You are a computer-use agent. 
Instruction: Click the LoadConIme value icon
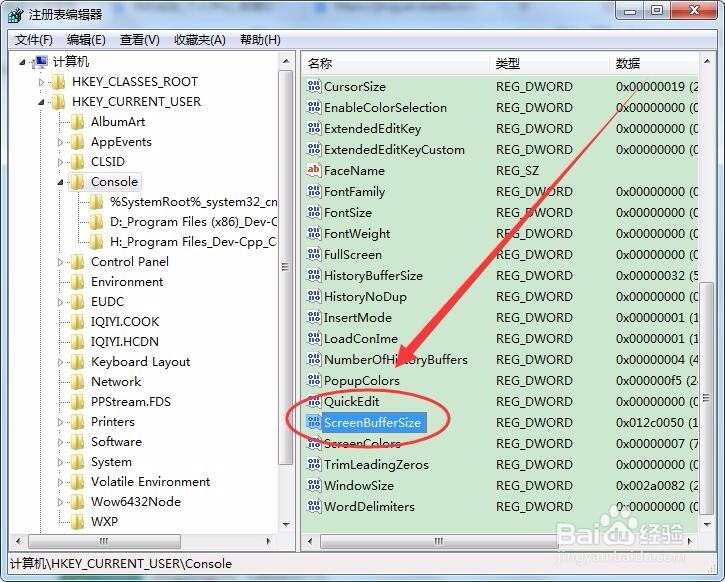pyautogui.click(x=313, y=338)
